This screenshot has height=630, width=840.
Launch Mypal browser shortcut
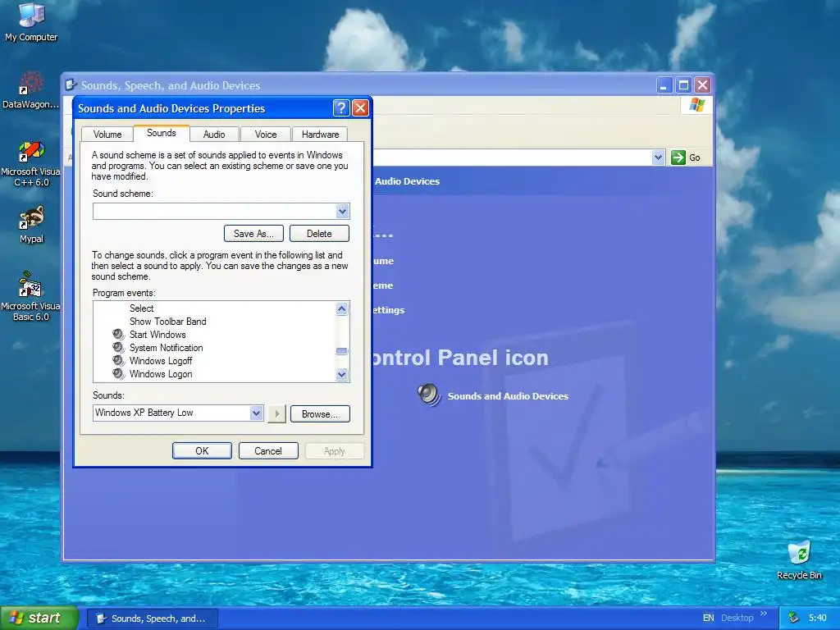click(x=31, y=224)
